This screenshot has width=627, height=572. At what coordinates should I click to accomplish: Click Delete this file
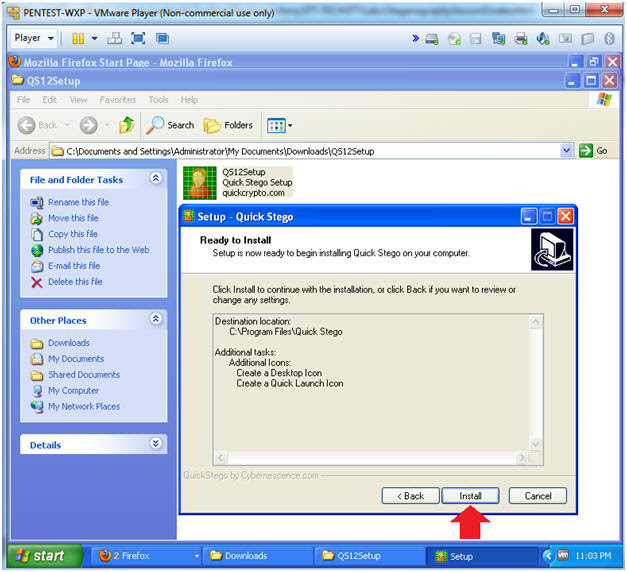tap(75, 282)
